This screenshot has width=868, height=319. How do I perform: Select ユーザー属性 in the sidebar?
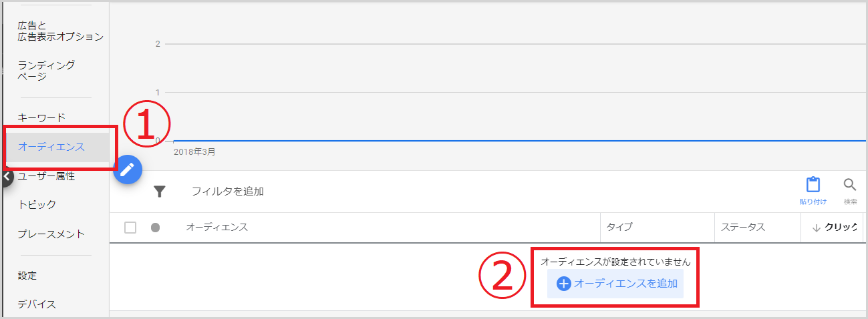[46, 176]
